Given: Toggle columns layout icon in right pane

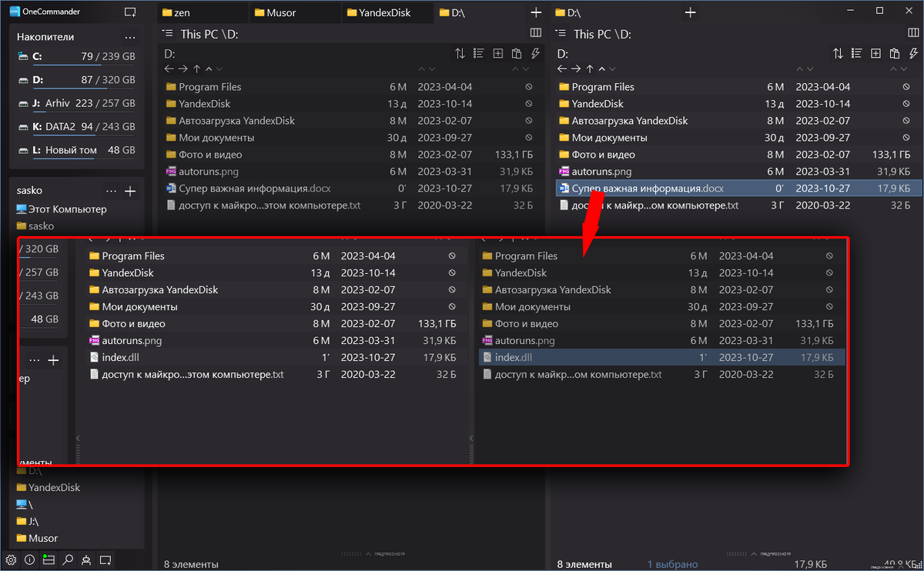Looking at the screenshot, I should [x=914, y=33].
